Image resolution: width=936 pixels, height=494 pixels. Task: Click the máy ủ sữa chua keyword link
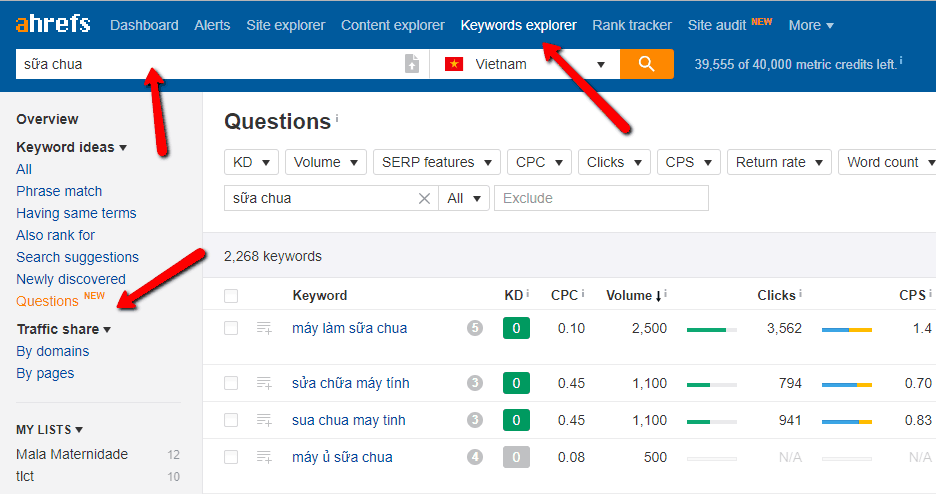click(342, 457)
